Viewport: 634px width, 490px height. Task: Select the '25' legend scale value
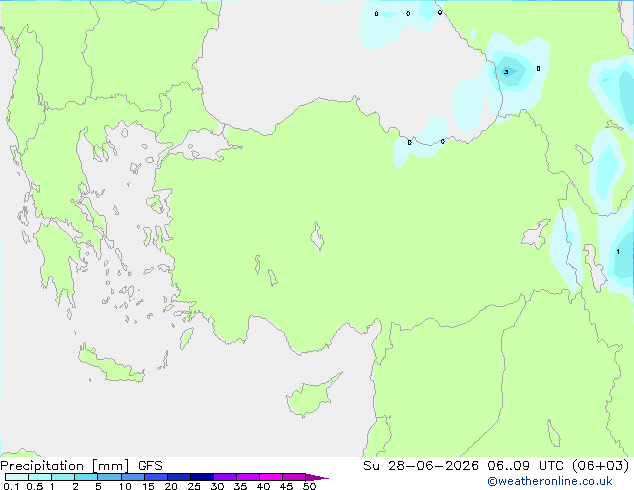tap(194, 486)
